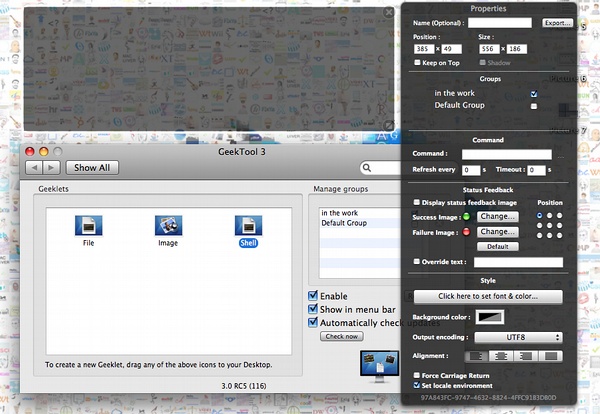The image size is (600, 414).
Task: Click the geeklet UUID text
Action: click(488, 398)
